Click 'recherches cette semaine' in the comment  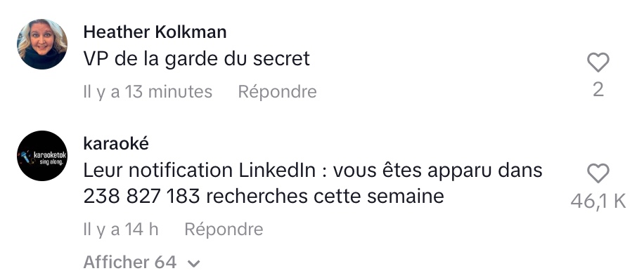pos(325,197)
